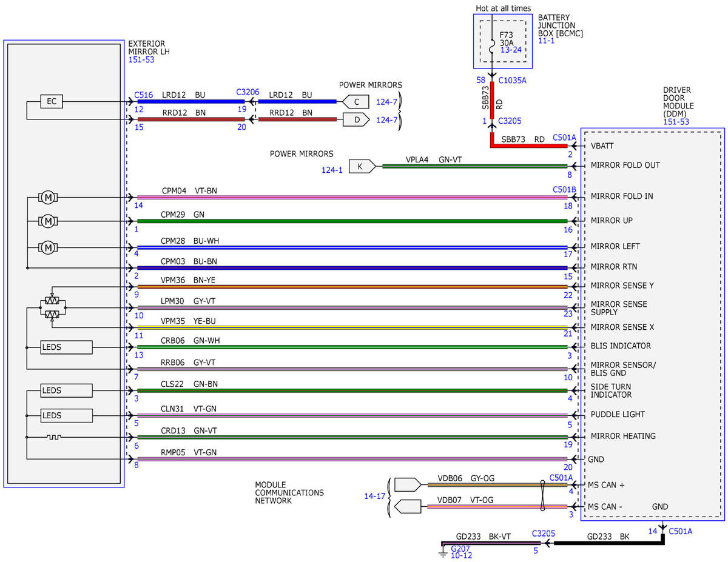Click the 13-24 fuse reference link
The image size is (728, 562).
[510, 50]
